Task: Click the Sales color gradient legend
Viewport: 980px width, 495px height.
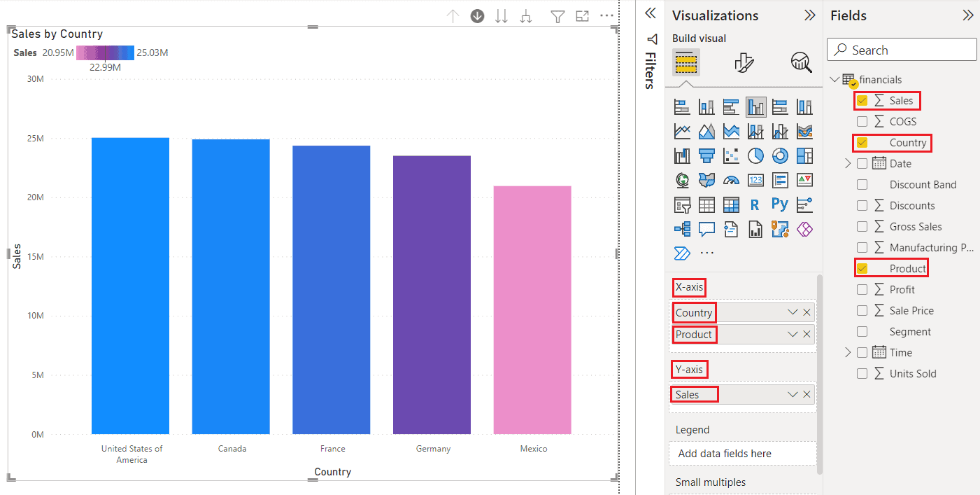Action: (105, 52)
